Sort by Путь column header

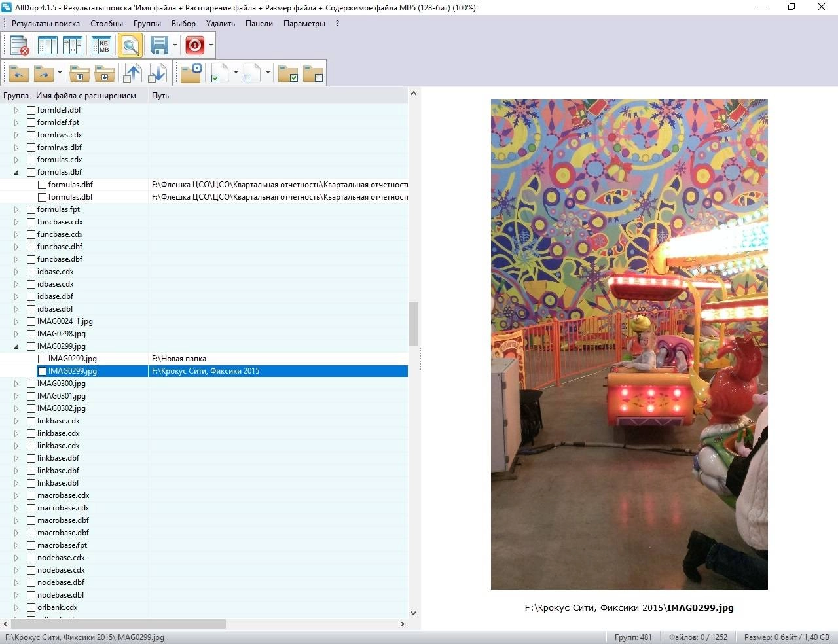click(x=278, y=96)
